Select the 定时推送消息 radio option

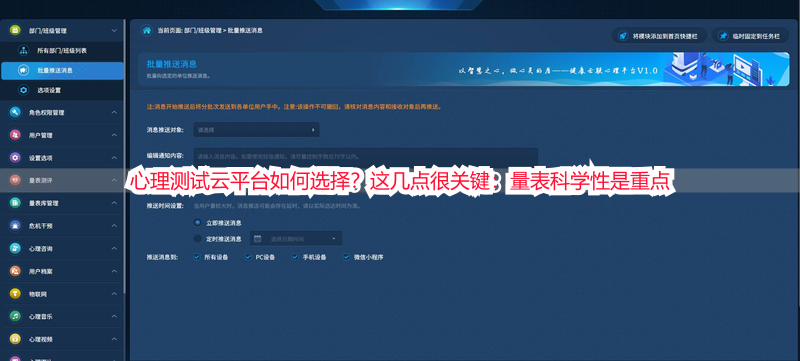click(197, 238)
